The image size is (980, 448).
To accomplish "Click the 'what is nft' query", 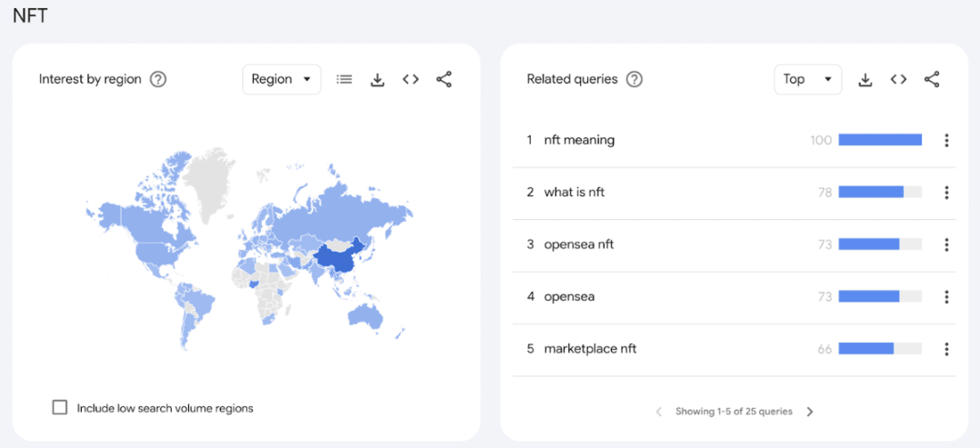I will pos(574,193).
